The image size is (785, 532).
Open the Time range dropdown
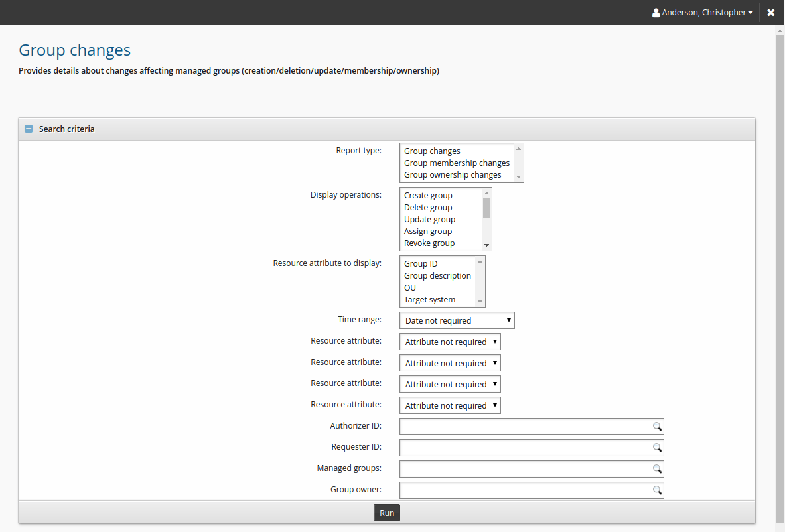coord(457,321)
